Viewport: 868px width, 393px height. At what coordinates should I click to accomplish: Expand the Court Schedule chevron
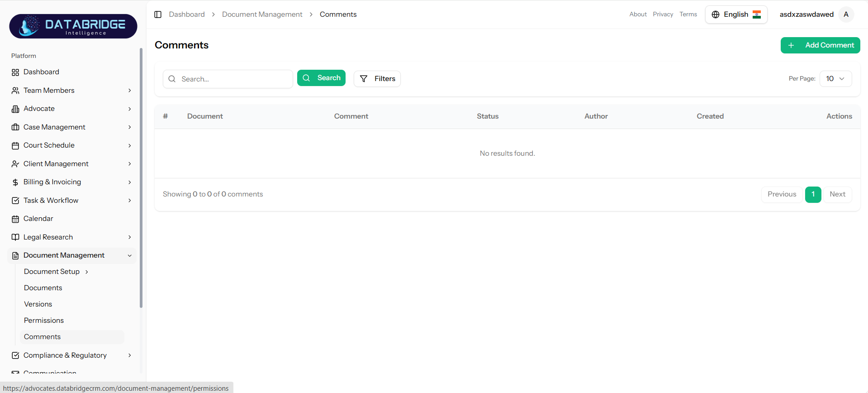tap(130, 146)
